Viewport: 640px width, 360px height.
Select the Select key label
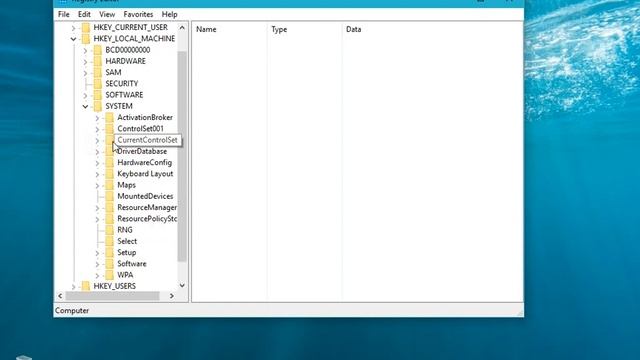tap(127, 241)
